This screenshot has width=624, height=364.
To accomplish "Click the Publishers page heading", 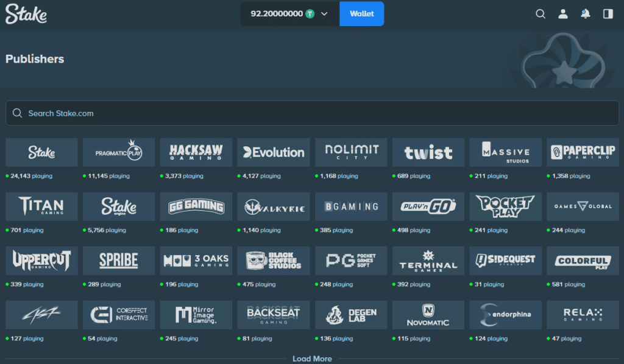I will 35,59.
